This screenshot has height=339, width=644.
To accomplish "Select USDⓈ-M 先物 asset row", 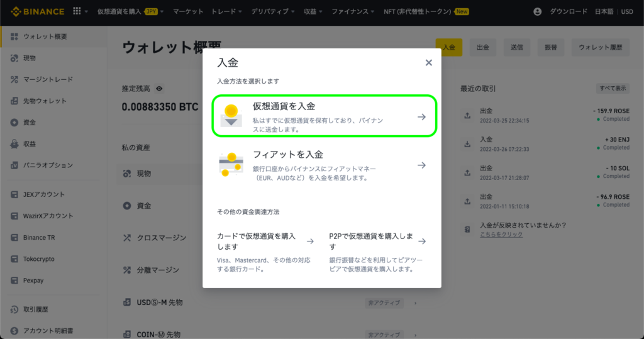I will [271, 303].
